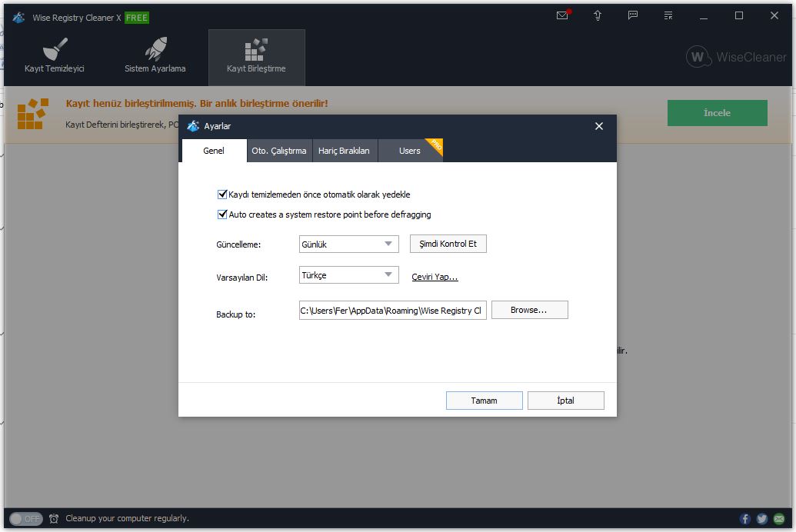Open the Hariç Bırakılan tab
Image resolution: width=796 pixels, height=532 pixels.
345,151
